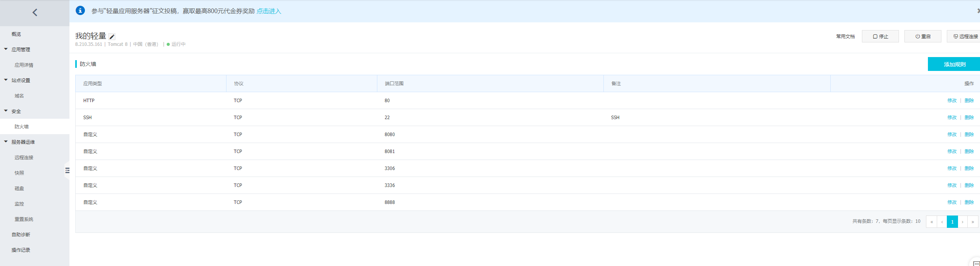This screenshot has height=266, width=980.
Task: Click 删除 for the port 3306 rule
Action: coord(969,168)
